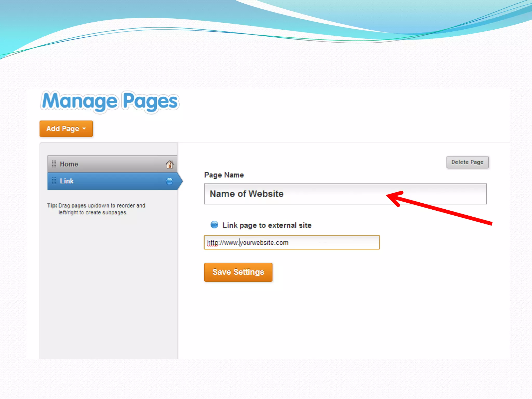This screenshot has height=399, width=532.
Task: Click the Add Page button text
Action: [x=63, y=129]
